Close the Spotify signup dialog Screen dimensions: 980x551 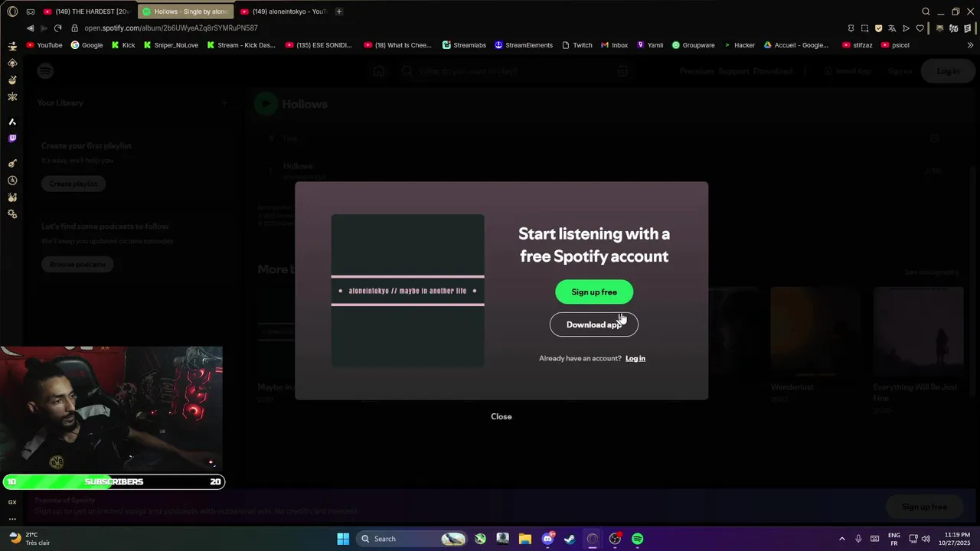pos(501,416)
